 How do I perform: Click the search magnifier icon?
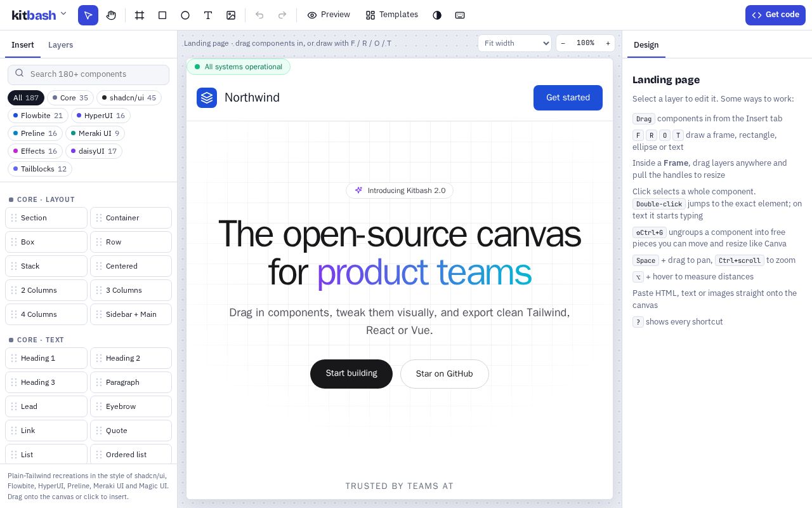point(20,73)
